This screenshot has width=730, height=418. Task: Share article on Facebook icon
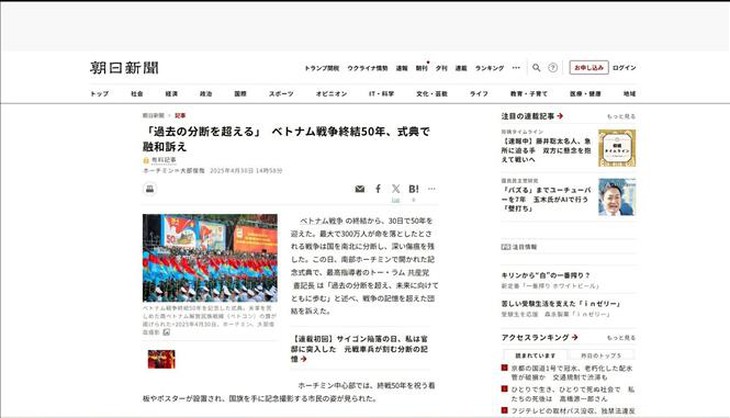[x=378, y=189]
